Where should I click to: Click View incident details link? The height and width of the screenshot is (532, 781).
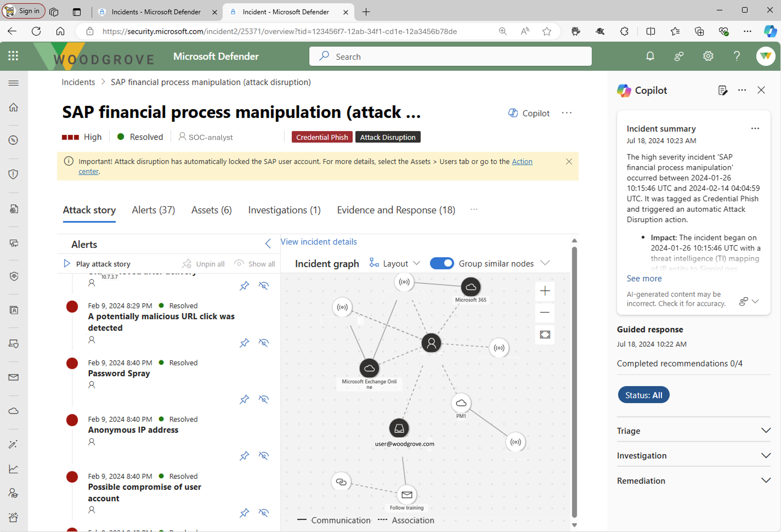point(319,242)
